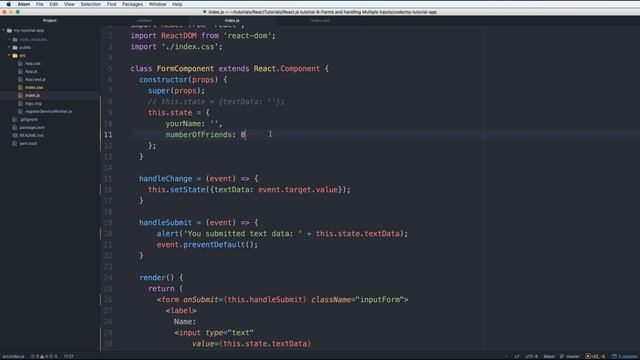640x360 pixels.
Task: Change the LF line ending setting
Action: pos(517,356)
